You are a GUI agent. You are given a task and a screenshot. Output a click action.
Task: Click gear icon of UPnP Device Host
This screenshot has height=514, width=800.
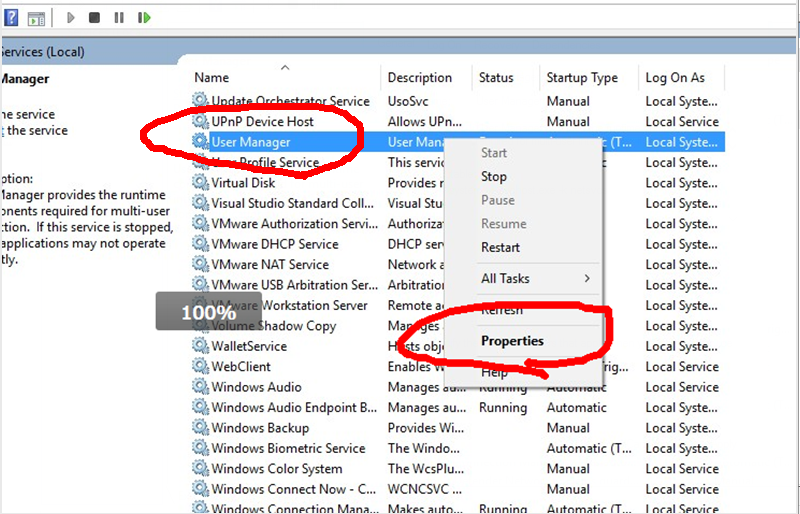(200, 121)
